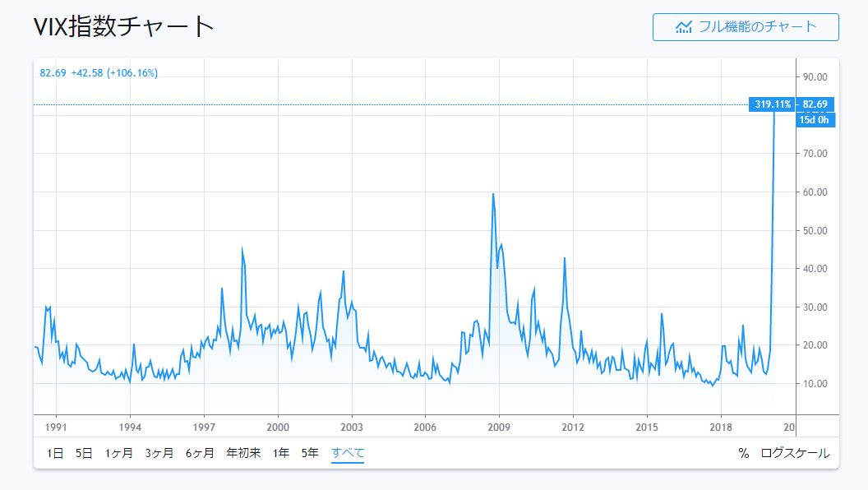Image resolution: width=868 pixels, height=490 pixels.
Task: Click the 50.00 price axis label
Action: click(x=815, y=231)
